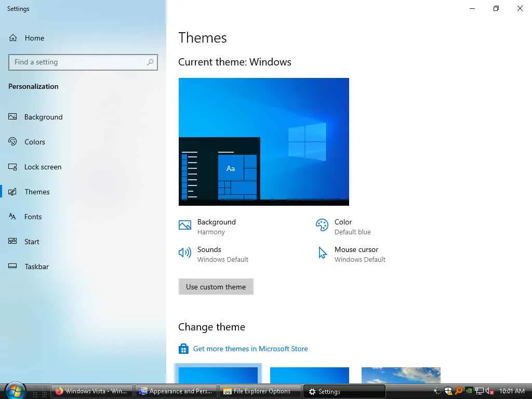Open the Windows Start orb
532x399 pixels.
pos(15,391)
